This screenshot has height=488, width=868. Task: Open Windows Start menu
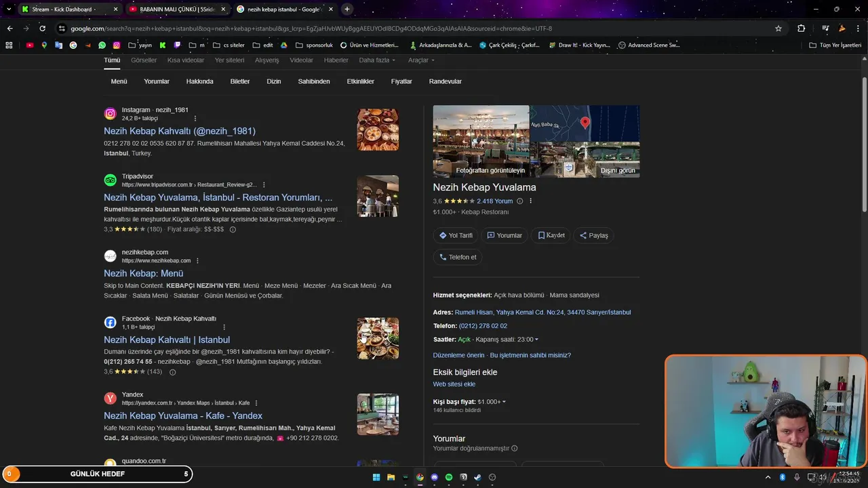[x=376, y=477]
